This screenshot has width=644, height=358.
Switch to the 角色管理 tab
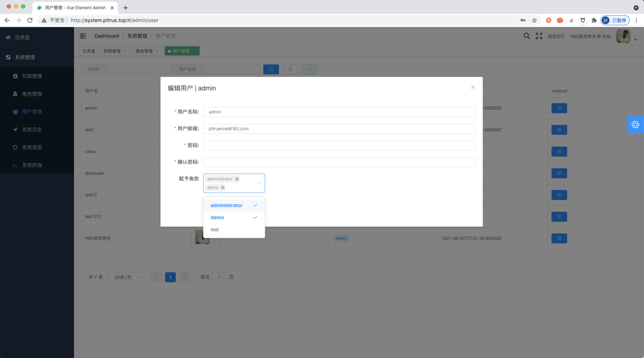tap(145, 51)
